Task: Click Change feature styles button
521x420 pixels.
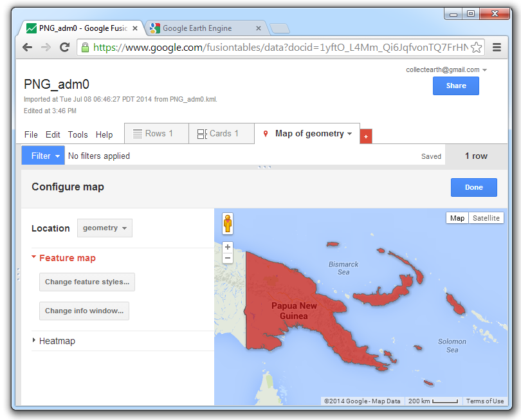Action: pos(87,282)
